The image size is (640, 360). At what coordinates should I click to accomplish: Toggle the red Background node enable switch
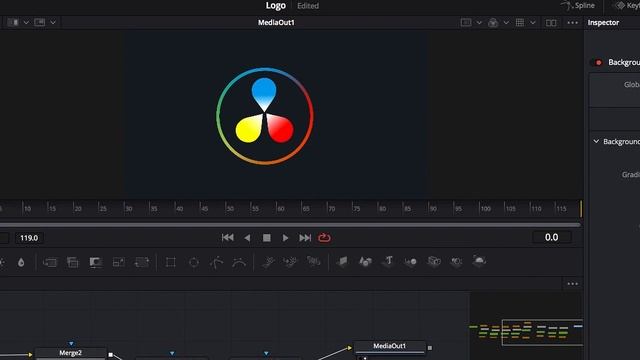pos(598,62)
